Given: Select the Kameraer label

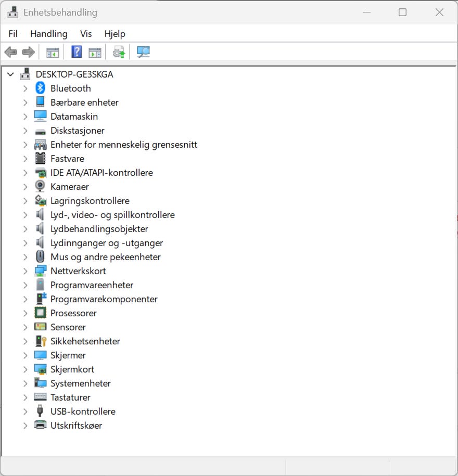Looking at the screenshot, I should [70, 187].
